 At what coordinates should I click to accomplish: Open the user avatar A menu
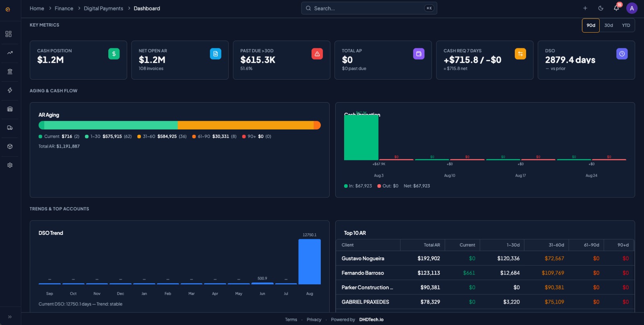click(x=632, y=8)
